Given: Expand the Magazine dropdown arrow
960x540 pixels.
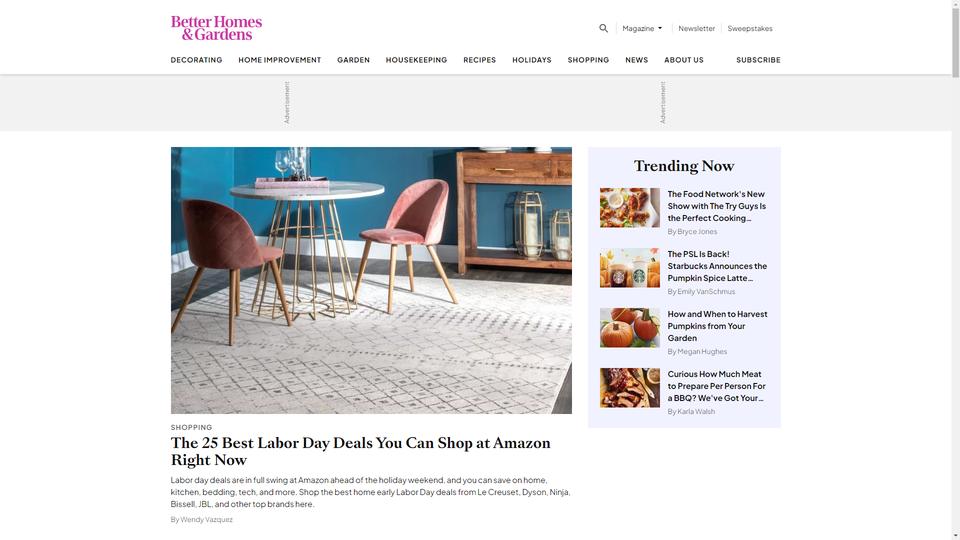Looking at the screenshot, I should pos(659,28).
